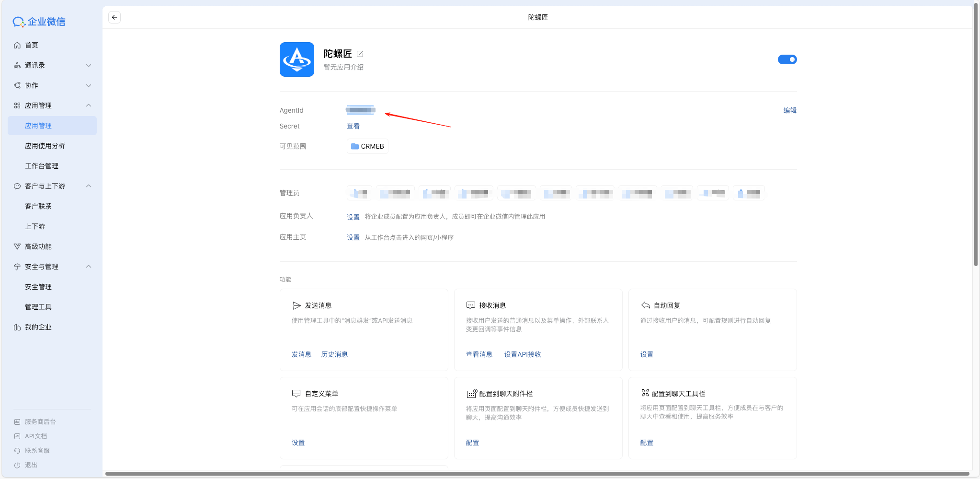The height and width of the screenshot is (479, 980).
Task: Click the 编辑 link at right
Action: 790,110
